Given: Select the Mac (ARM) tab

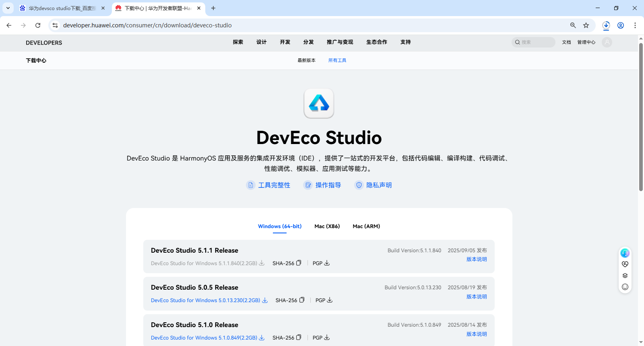Looking at the screenshot, I should point(366,227).
